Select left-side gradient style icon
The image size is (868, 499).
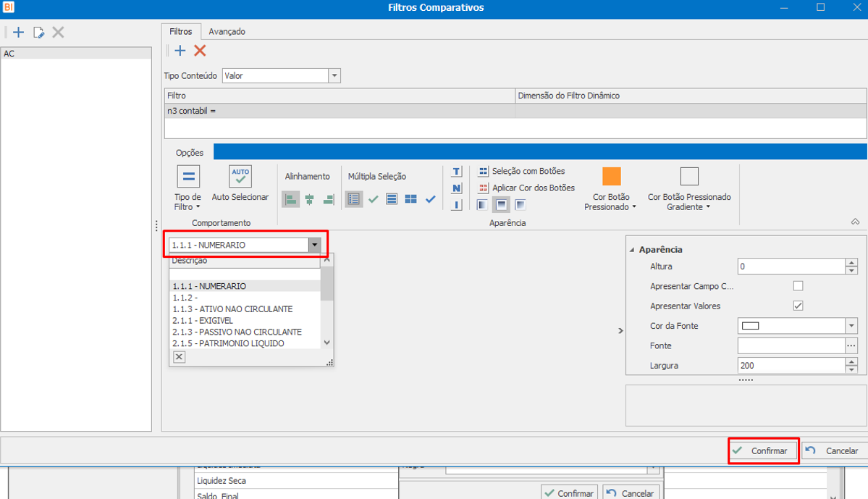click(x=482, y=205)
